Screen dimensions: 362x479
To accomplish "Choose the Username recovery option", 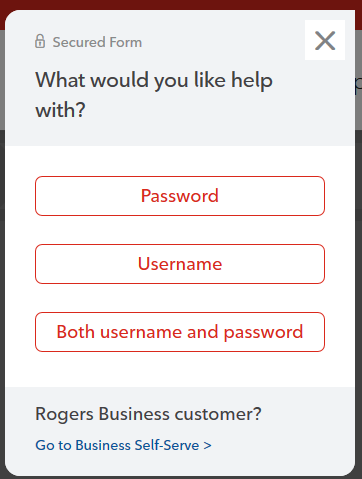I will 180,264.
